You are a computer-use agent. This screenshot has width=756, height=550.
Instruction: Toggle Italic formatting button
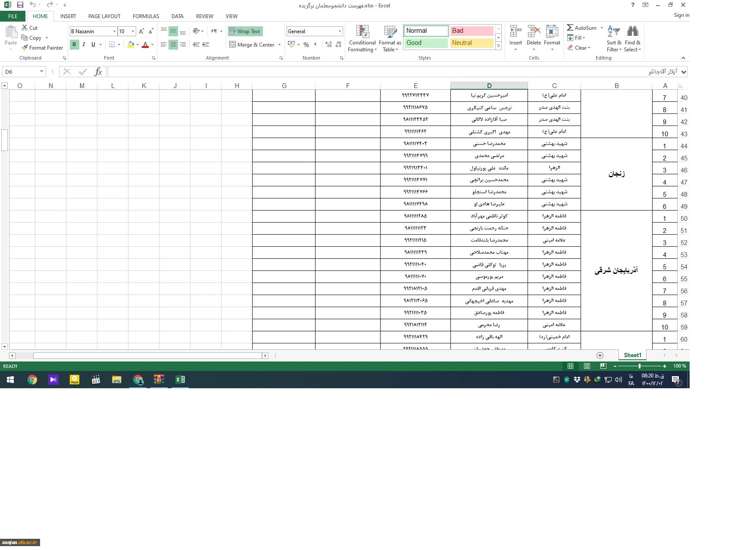point(84,44)
